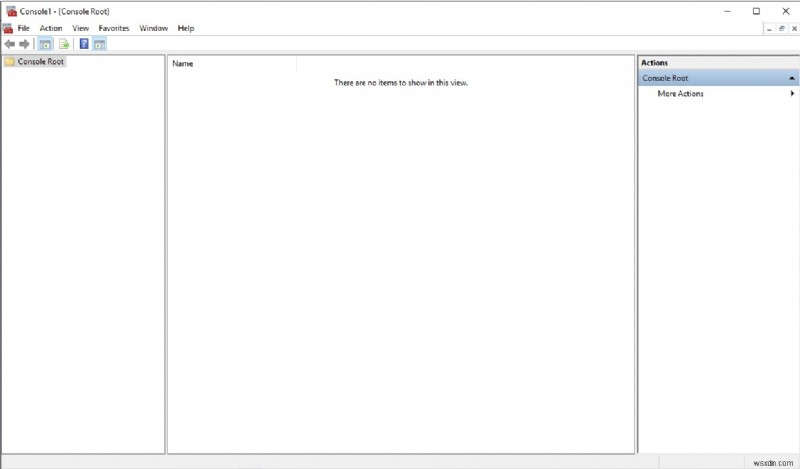Click the Console1 title bar app icon
This screenshot has height=469, width=800.
coord(11,11)
